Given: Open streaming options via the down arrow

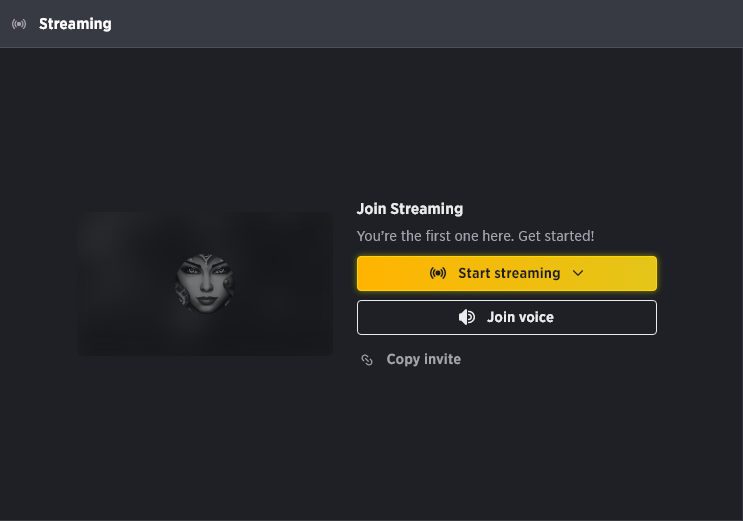Looking at the screenshot, I should coord(578,273).
